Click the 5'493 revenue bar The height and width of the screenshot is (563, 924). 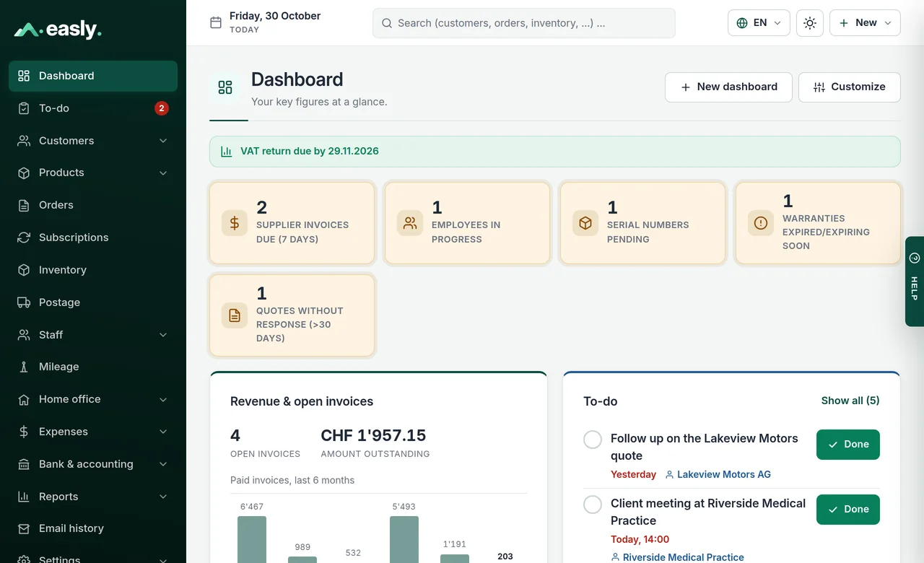click(404, 539)
